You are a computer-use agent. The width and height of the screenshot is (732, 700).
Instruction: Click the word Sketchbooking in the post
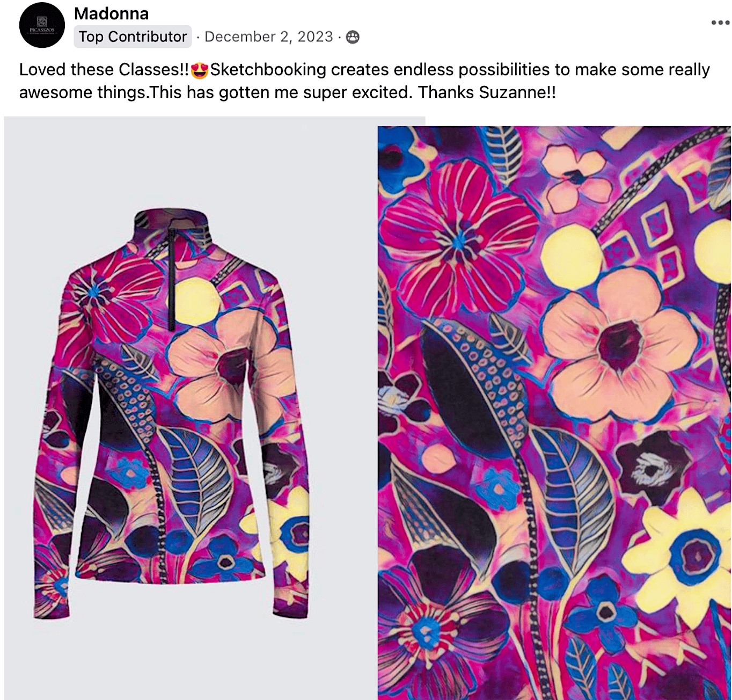268,70
